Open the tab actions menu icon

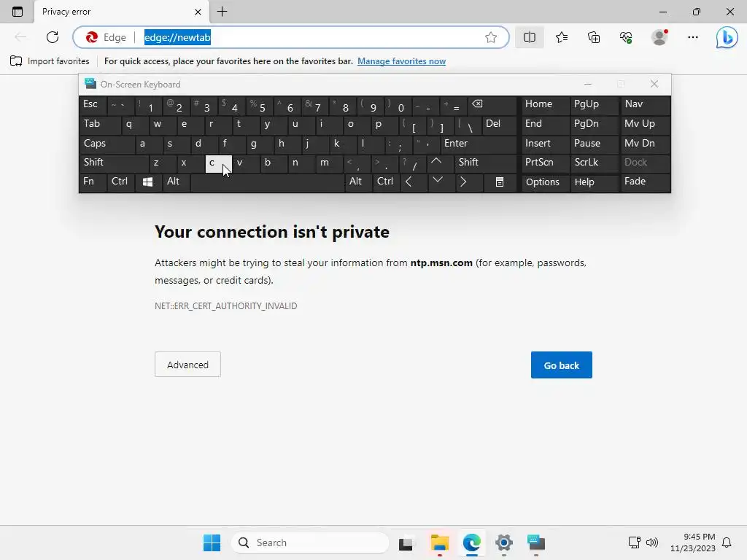point(18,12)
